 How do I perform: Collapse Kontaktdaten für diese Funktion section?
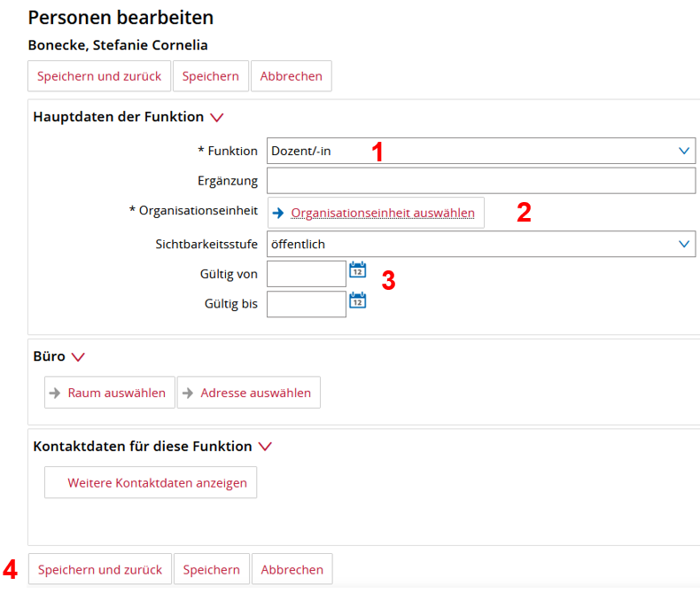pos(264,447)
